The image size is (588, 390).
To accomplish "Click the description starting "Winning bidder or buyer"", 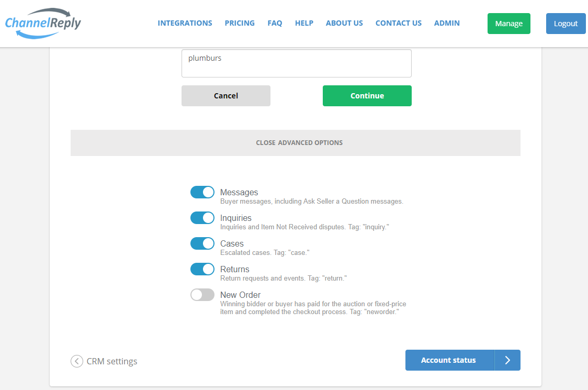I will tap(313, 308).
